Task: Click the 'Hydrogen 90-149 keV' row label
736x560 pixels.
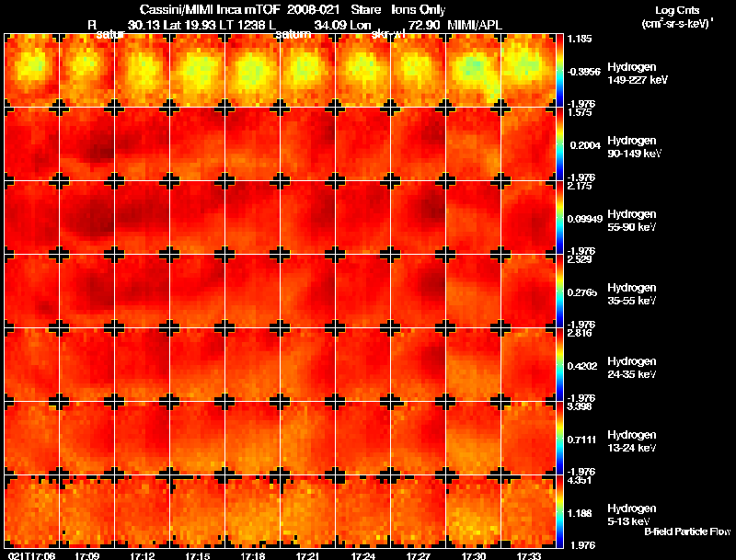Action: point(634,147)
